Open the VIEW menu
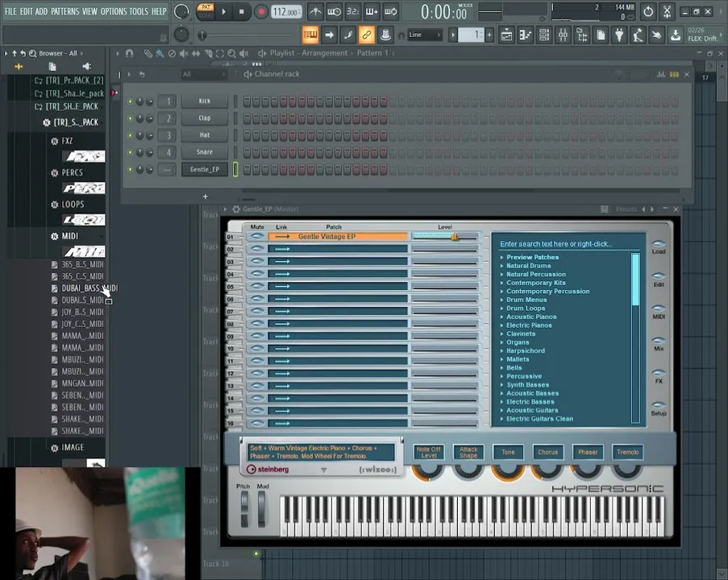728x580 pixels. [89, 11]
